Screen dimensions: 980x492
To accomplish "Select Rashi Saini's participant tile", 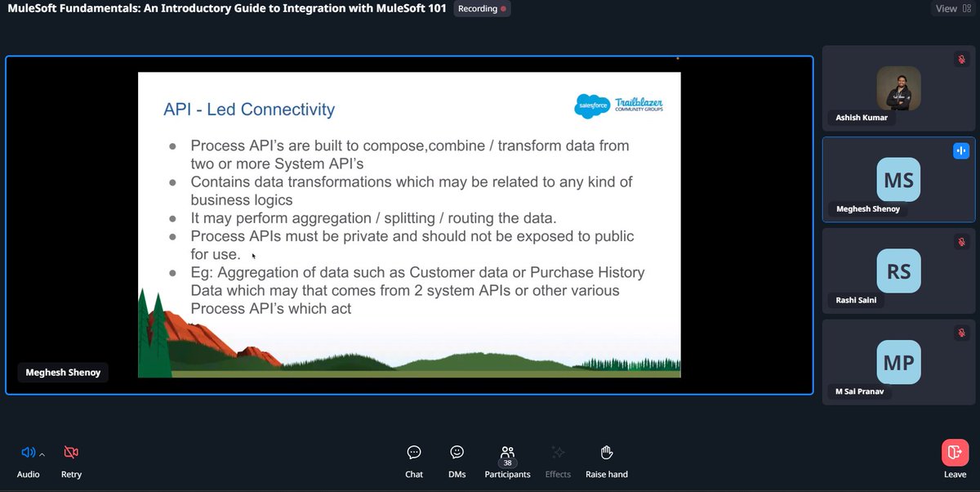I will point(898,271).
